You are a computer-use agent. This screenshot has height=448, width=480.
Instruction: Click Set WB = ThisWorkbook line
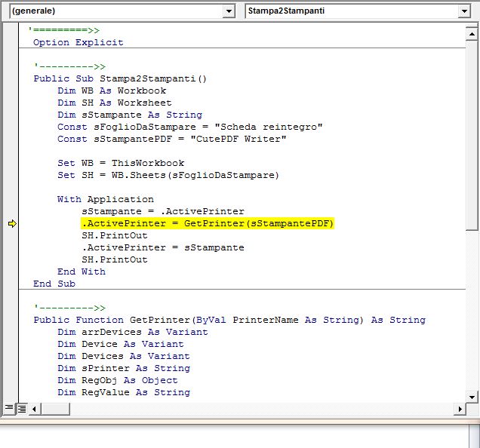click(121, 163)
